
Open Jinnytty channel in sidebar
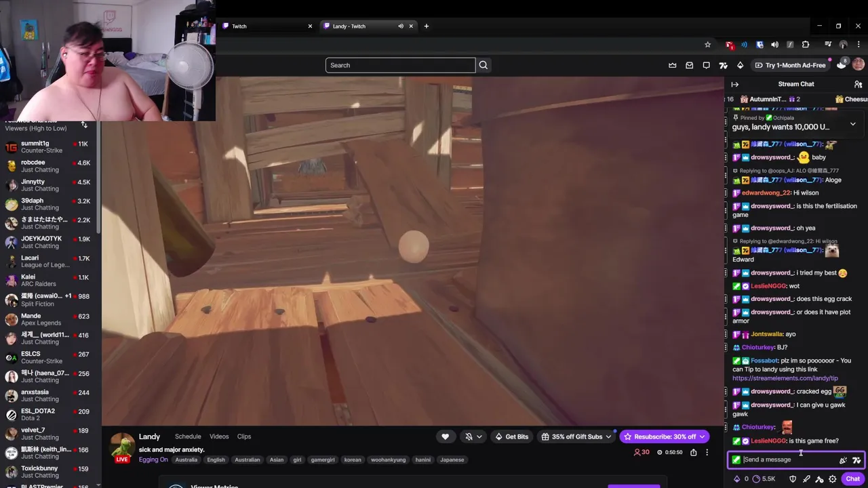pyautogui.click(x=51, y=185)
